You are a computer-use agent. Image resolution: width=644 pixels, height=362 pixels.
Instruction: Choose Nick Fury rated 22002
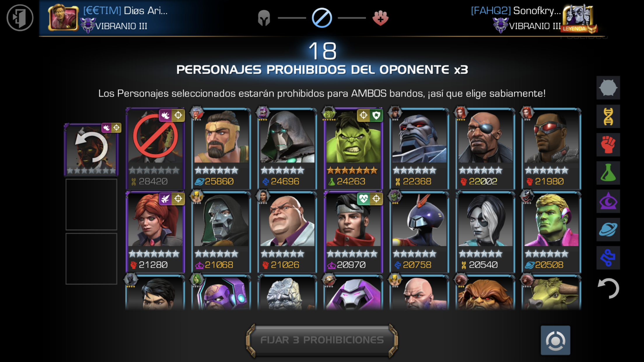coord(485,149)
